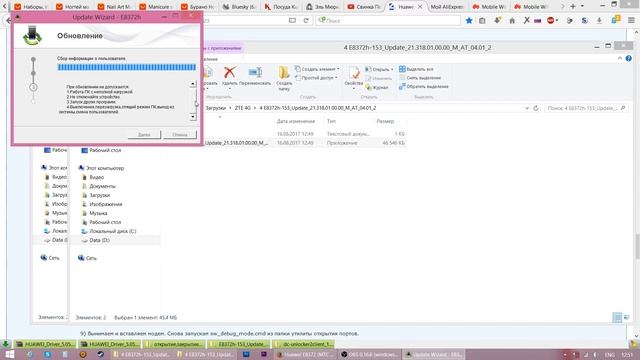
Task: Click green download arrow in the downloads bar
Action: pyautogui.click(x=5, y=344)
